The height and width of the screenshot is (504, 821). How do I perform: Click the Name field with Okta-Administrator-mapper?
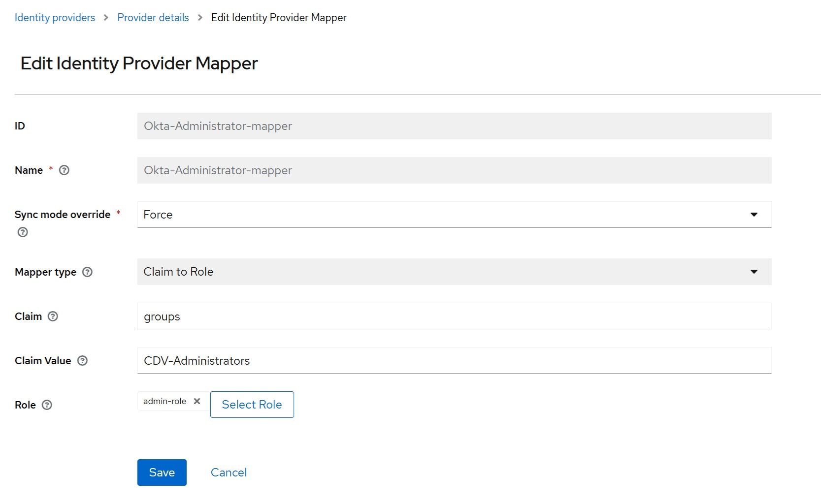point(454,170)
